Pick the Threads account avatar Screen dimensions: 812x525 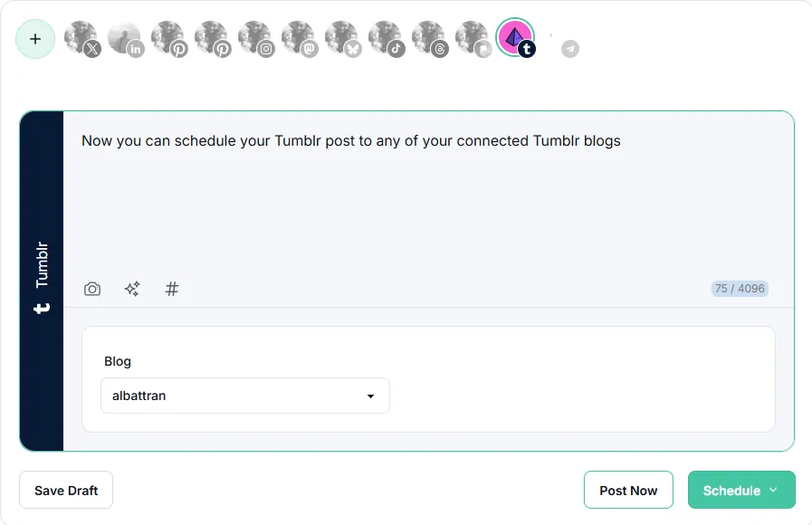coord(430,39)
